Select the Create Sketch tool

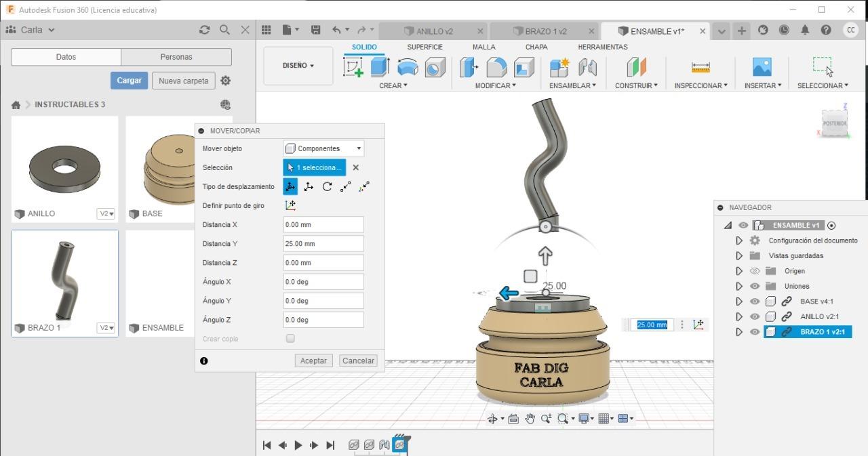[x=353, y=67]
